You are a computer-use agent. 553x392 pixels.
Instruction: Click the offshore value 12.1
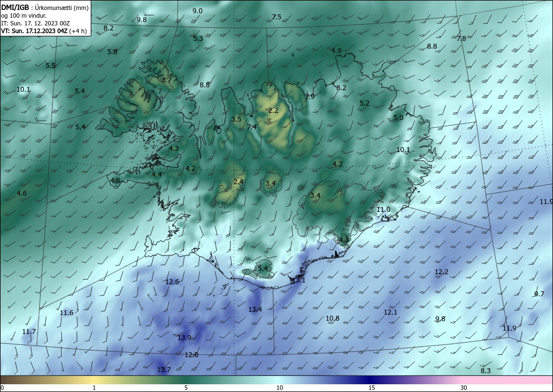click(x=390, y=312)
